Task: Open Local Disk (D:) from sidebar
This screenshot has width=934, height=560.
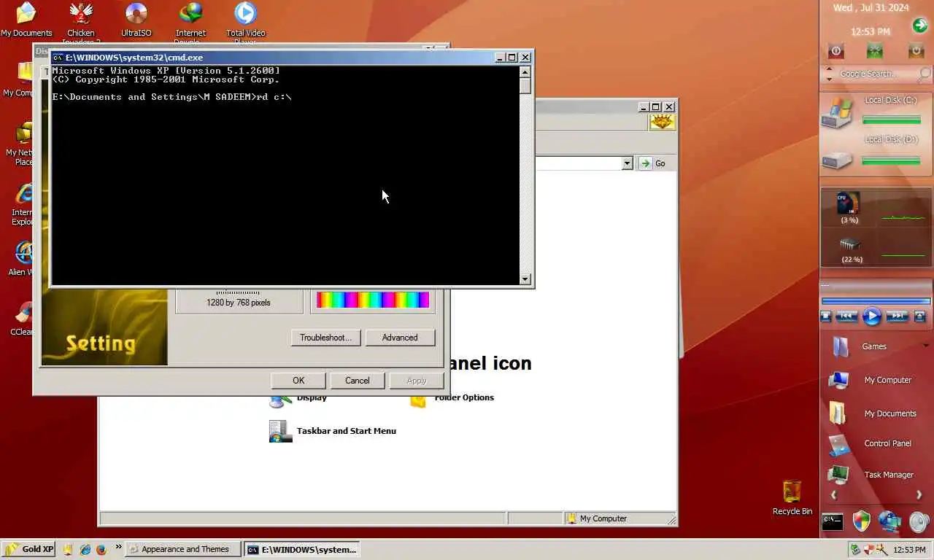Action: tap(876, 152)
